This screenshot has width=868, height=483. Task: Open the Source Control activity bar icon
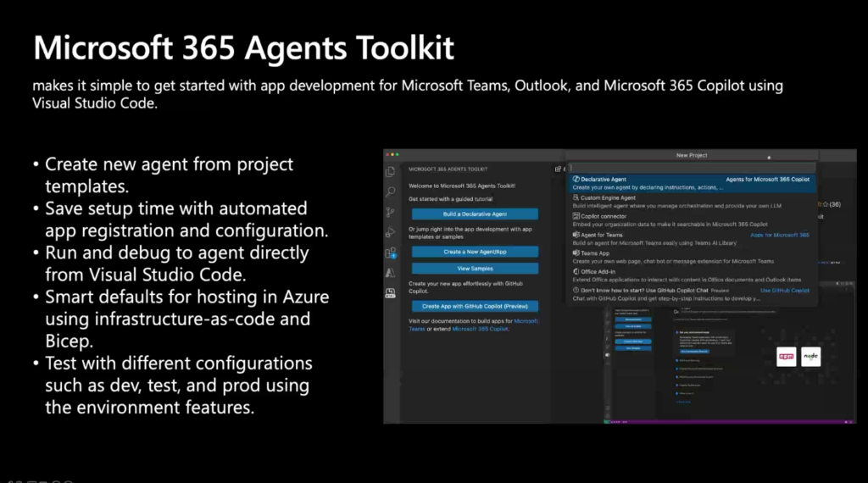(390, 212)
